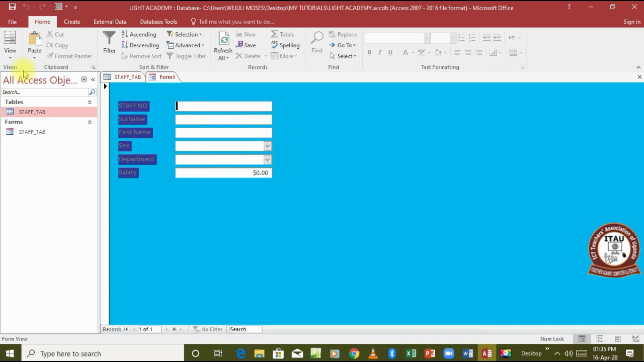Collapse the navigation pane with the shutter button
This screenshot has height=362, width=644.
point(93,80)
